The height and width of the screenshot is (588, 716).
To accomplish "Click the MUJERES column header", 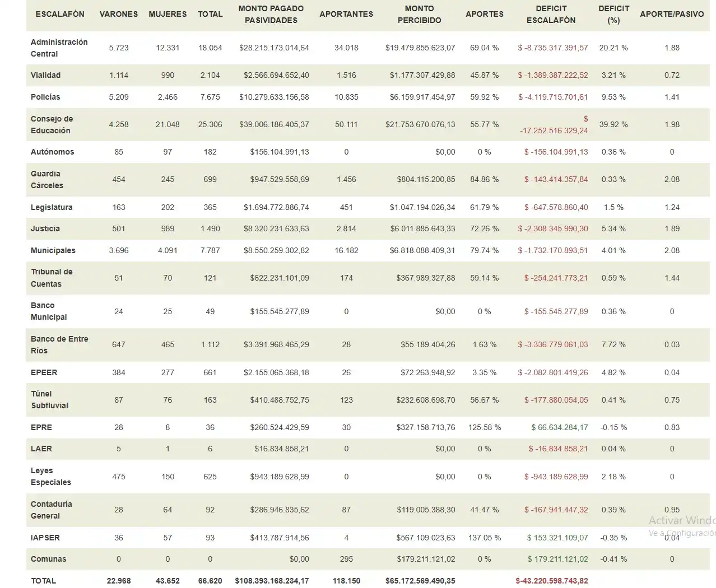I will [x=168, y=14].
